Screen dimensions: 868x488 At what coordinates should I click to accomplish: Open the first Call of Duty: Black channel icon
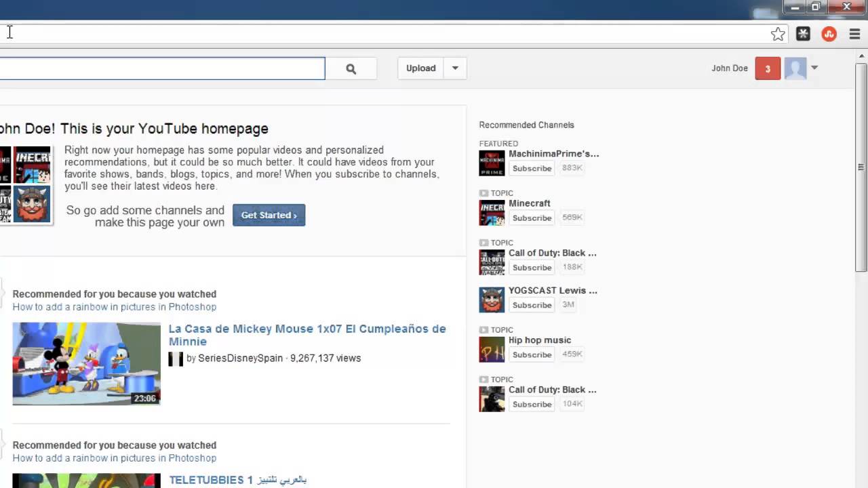point(492,262)
